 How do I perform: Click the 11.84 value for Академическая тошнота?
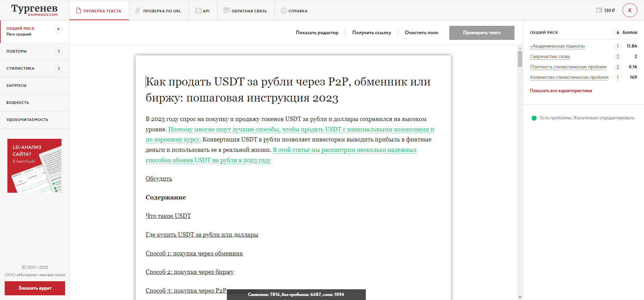coord(632,46)
